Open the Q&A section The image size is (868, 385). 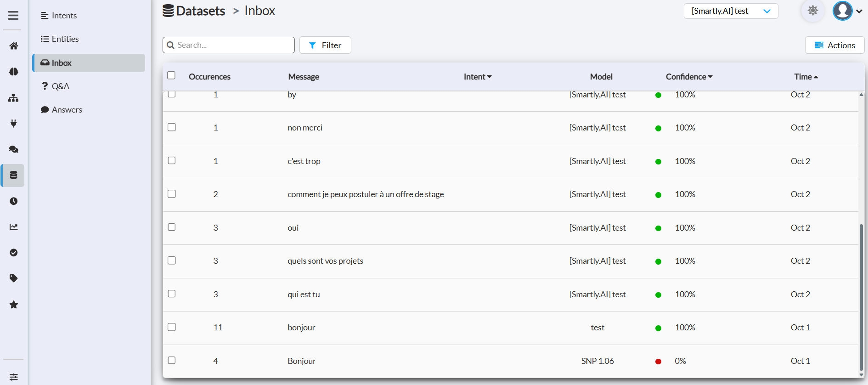coord(60,86)
